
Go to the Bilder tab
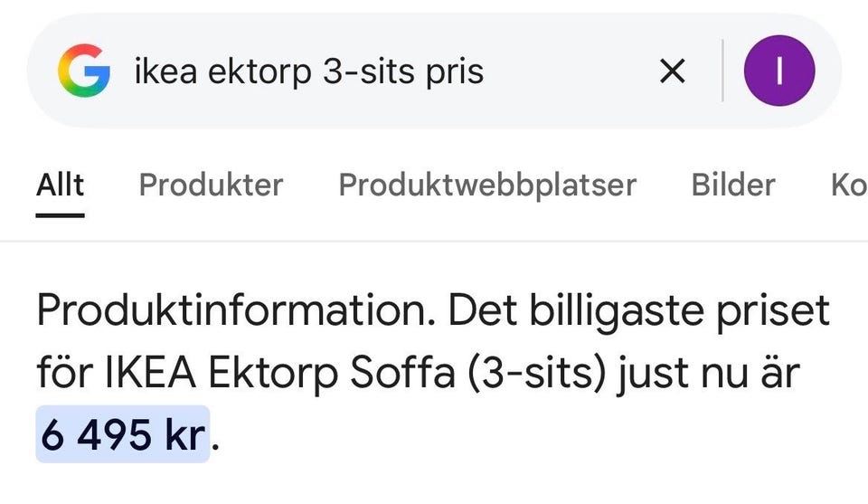pyautogui.click(x=733, y=185)
